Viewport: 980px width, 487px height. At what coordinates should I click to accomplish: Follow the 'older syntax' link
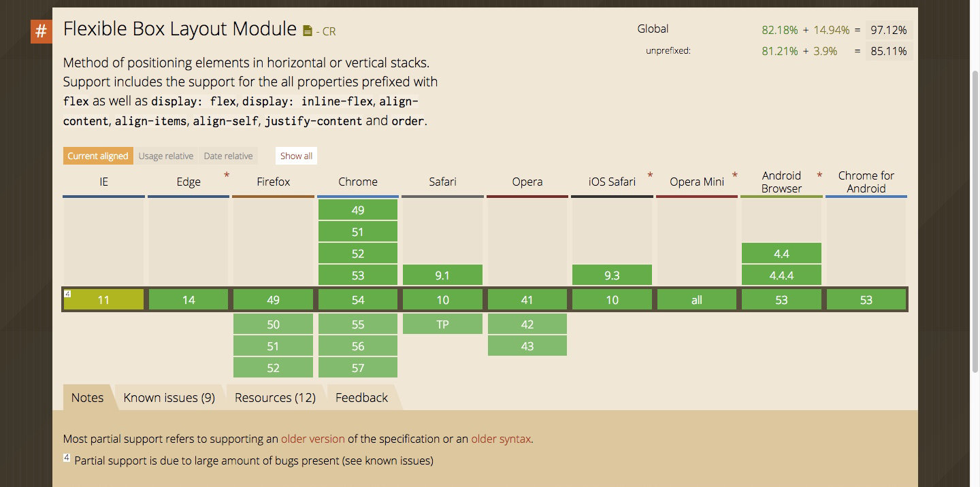click(501, 439)
